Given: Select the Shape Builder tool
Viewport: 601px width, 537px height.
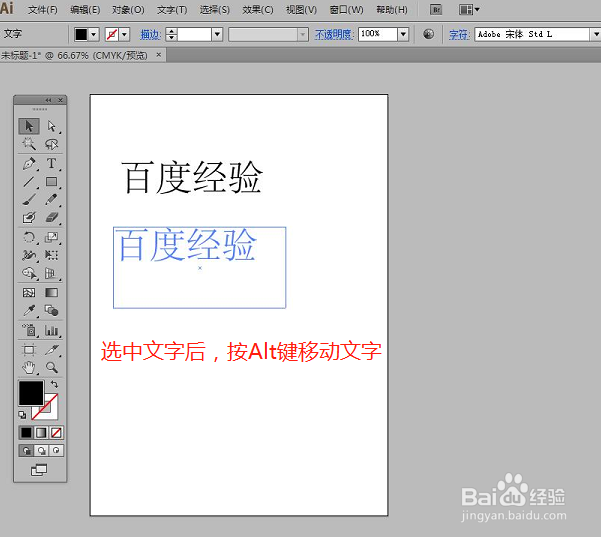Looking at the screenshot, I should pyautogui.click(x=29, y=273).
